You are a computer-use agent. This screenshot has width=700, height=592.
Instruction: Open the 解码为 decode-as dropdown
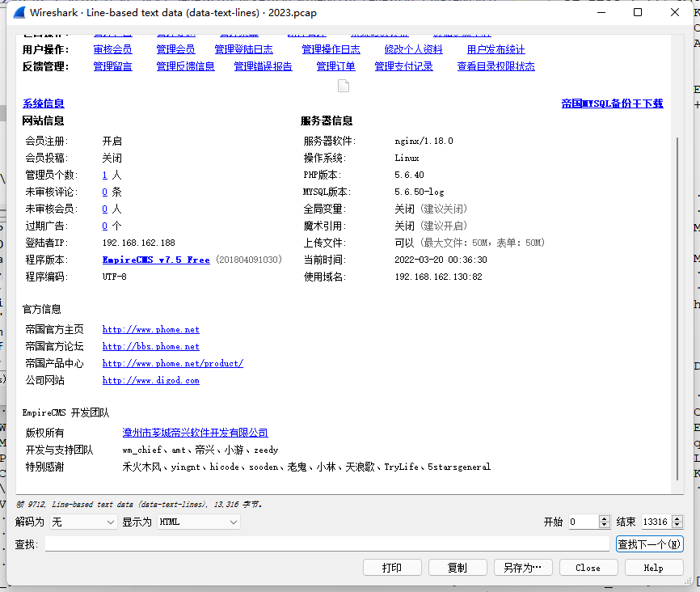[84, 522]
